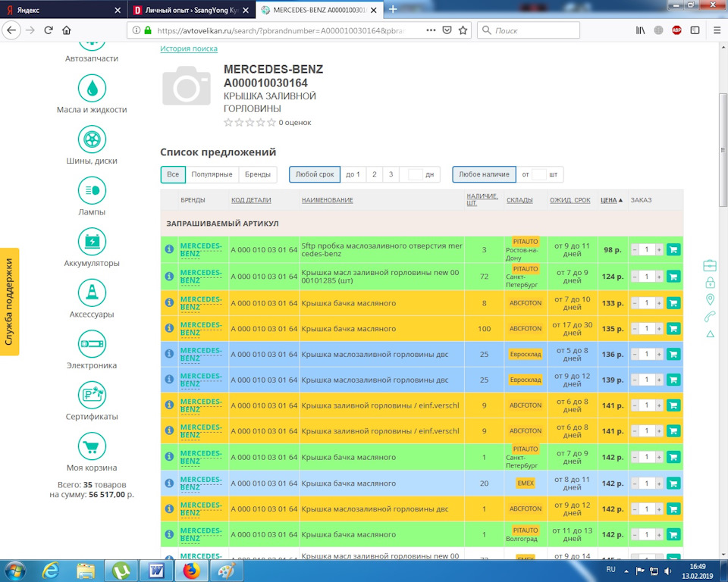This screenshot has height=582, width=728.
Task: Sort by ОЖИД. СРОК column
Action: click(x=570, y=200)
